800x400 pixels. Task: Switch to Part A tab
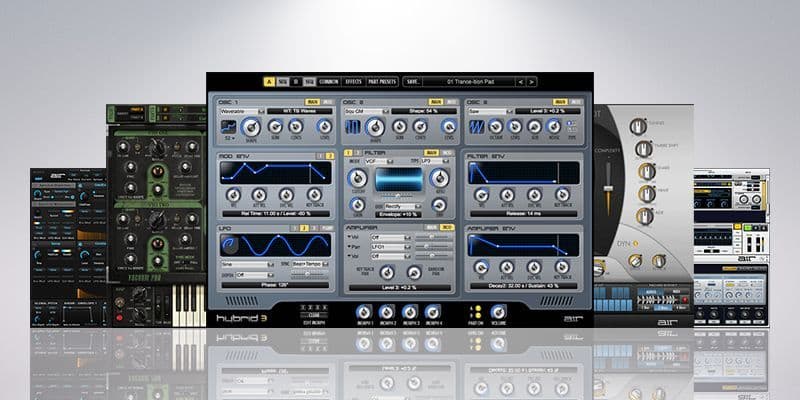click(x=269, y=82)
